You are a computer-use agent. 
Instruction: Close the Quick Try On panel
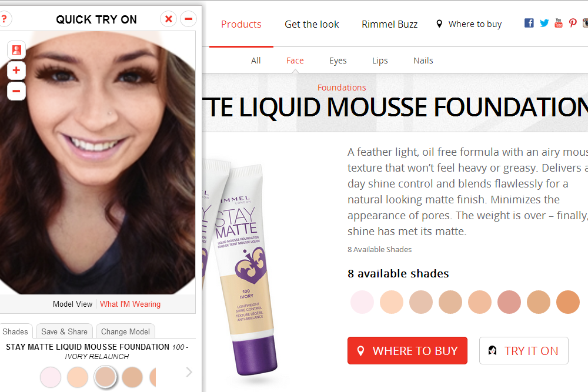click(x=168, y=19)
